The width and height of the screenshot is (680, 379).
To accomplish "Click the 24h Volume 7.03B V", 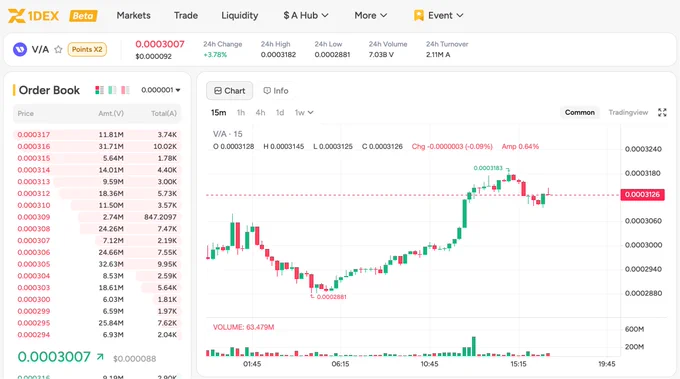I will pos(381,55).
